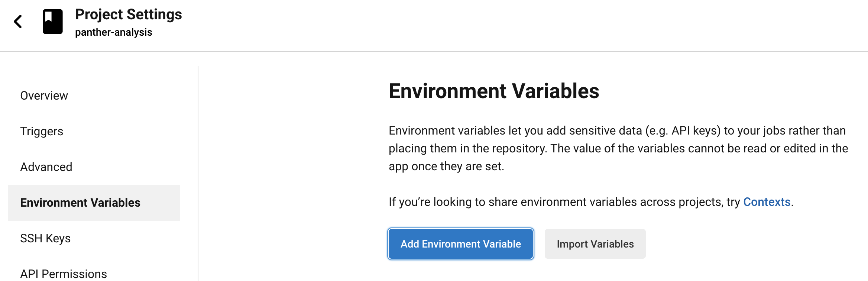The height and width of the screenshot is (281, 868).
Task: Click the blue Add Environment Variable button
Action: point(460,244)
